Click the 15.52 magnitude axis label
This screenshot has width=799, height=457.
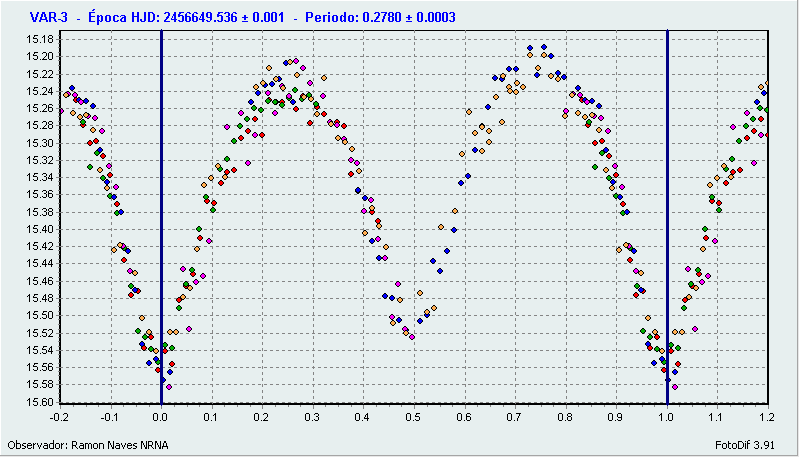point(40,333)
